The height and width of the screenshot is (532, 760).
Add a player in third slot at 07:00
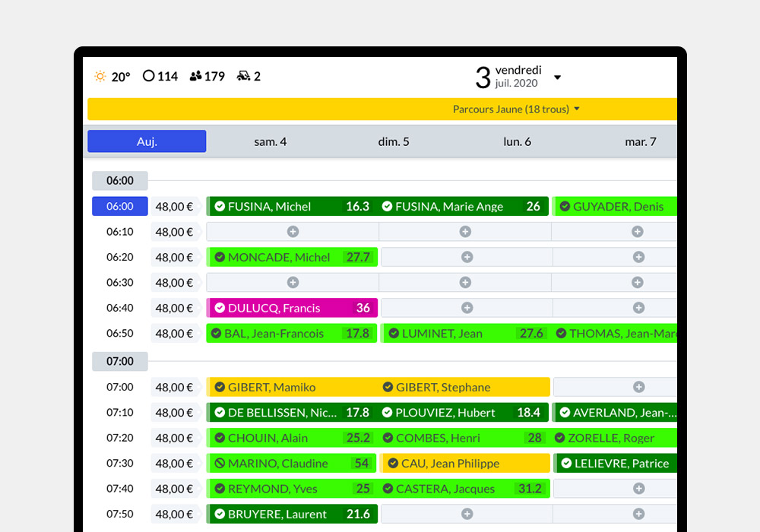tap(639, 387)
